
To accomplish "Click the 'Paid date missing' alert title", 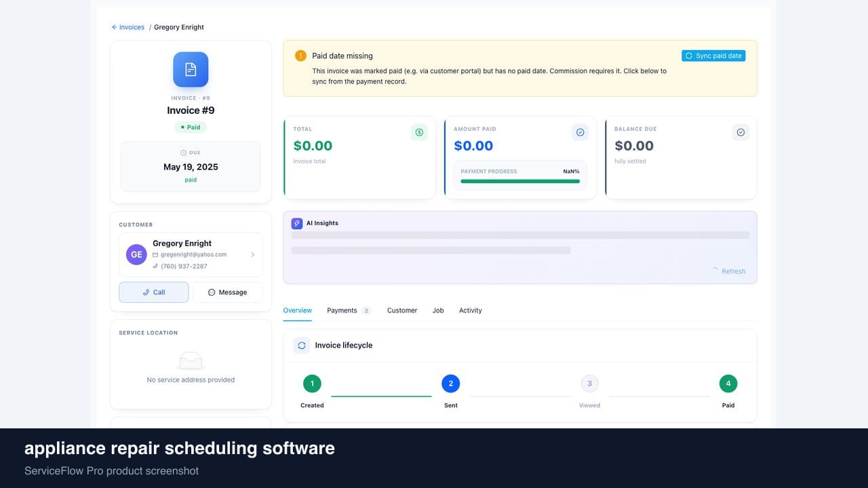I will coord(342,56).
